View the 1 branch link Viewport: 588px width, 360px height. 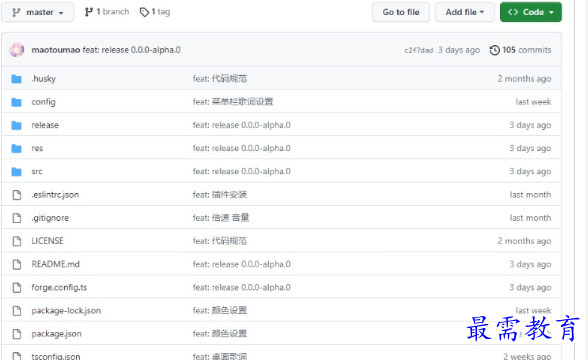pyautogui.click(x=107, y=12)
